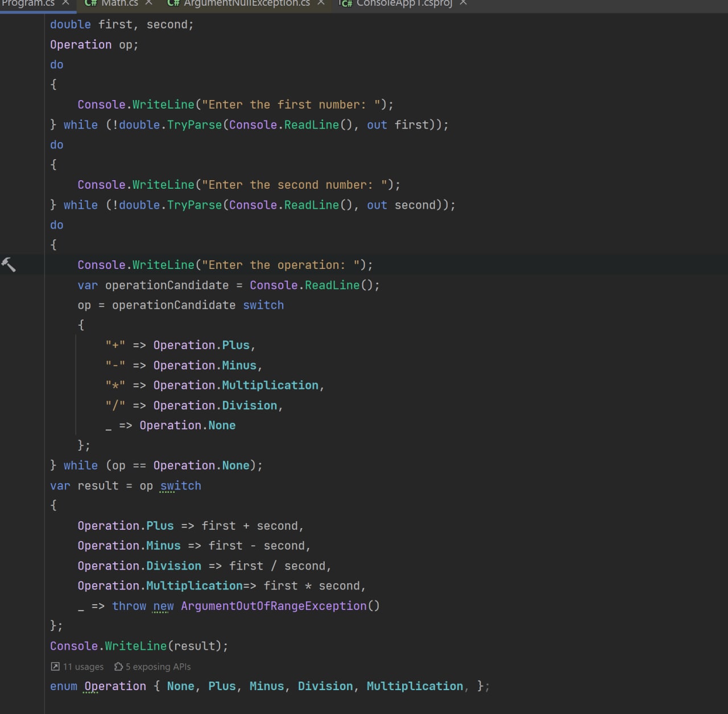
Task: Place cursor on ArgumentOutOfRangeException
Action: (274, 606)
